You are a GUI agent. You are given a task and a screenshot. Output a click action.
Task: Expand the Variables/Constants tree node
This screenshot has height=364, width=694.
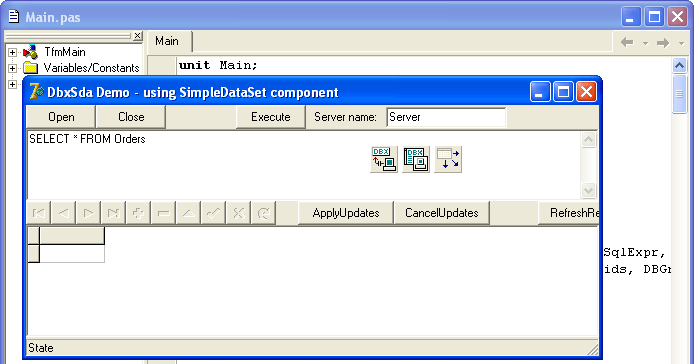coord(12,68)
